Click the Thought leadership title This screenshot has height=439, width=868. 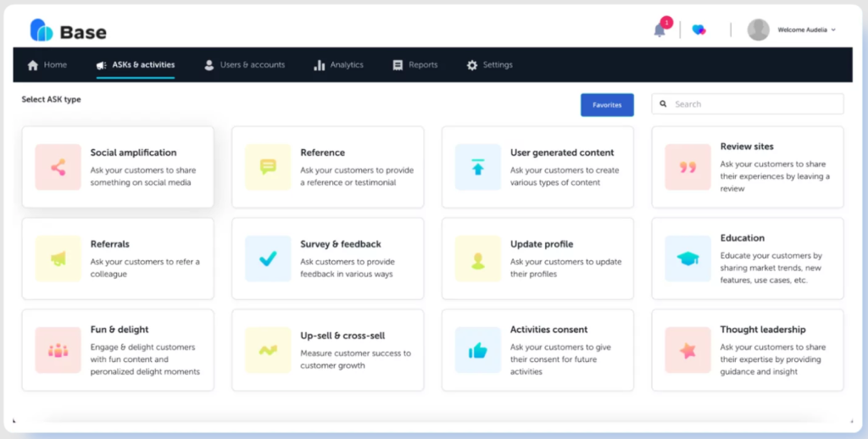(x=763, y=330)
